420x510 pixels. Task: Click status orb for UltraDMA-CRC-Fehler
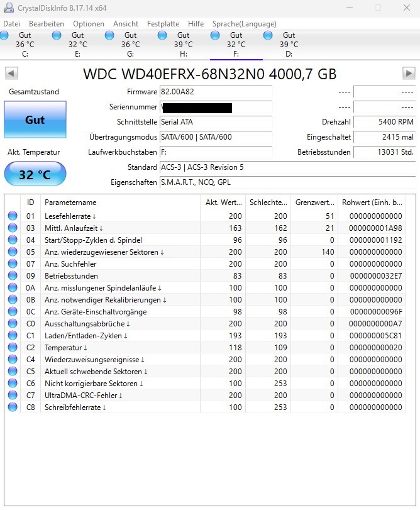coord(13,395)
